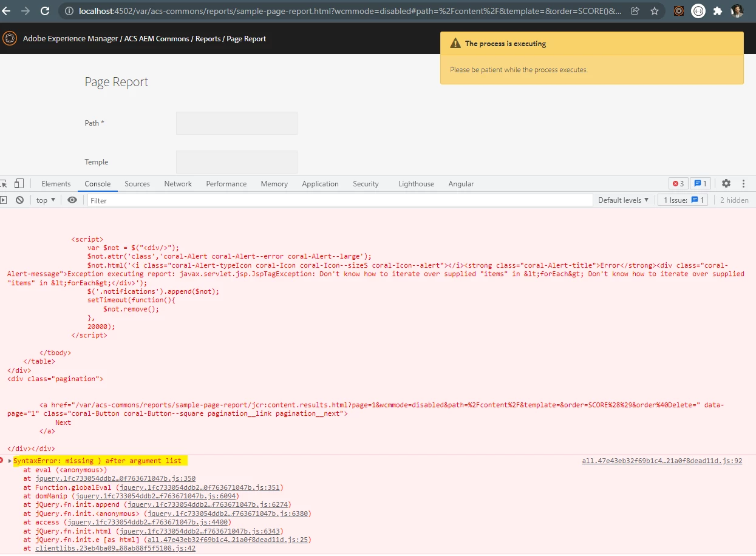Open the Sources tab
The image size is (756, 556).
pyautogui.click(x=137, y=183)
